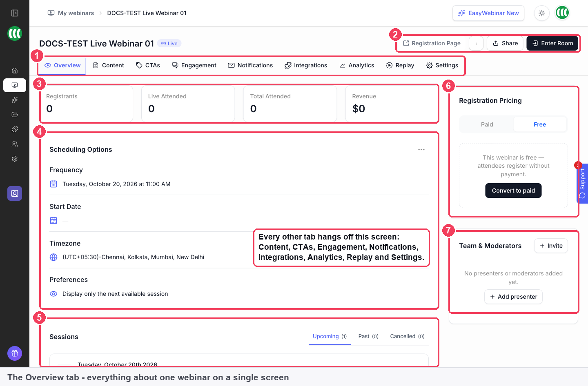Viewport: 588px width, 386px height.
Task: Click Add presenter button
Action: 513,297
